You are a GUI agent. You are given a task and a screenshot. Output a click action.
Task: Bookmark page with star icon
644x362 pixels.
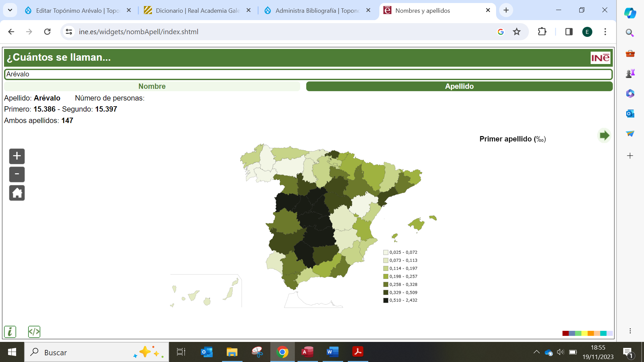[517, 32]
